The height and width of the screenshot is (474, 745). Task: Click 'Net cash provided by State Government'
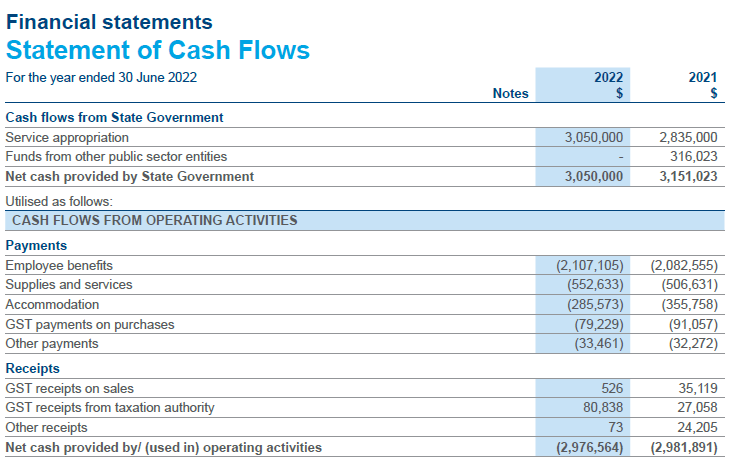click(x=130, y=176)
